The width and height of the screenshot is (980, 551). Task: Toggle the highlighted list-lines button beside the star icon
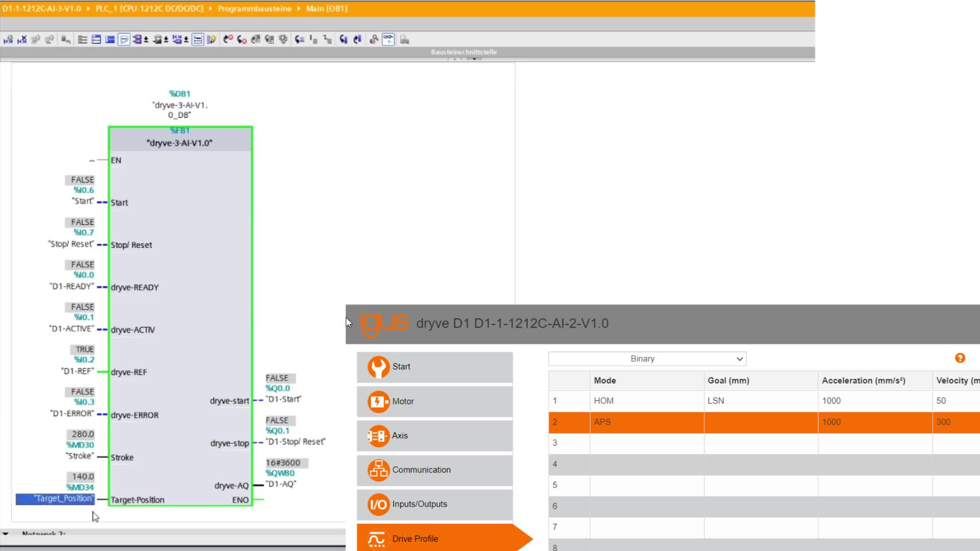point(198,39)
